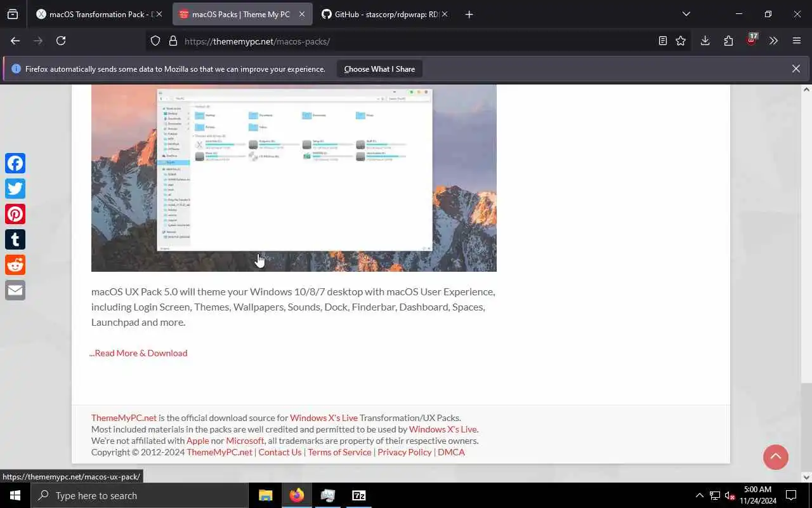The image size is (812, 508).
Task: Click the taskbar search box
Action: 140,495
